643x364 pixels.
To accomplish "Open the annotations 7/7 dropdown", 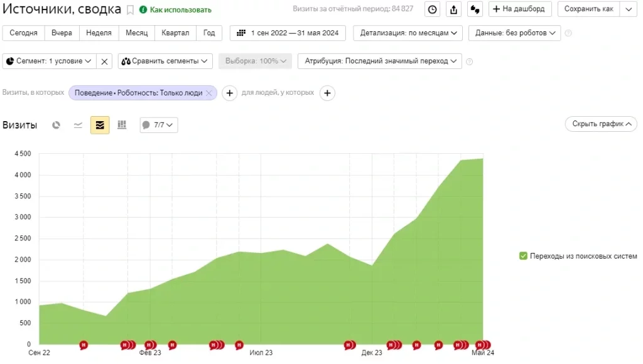I will pyautogui.click(x=158, y=125).
